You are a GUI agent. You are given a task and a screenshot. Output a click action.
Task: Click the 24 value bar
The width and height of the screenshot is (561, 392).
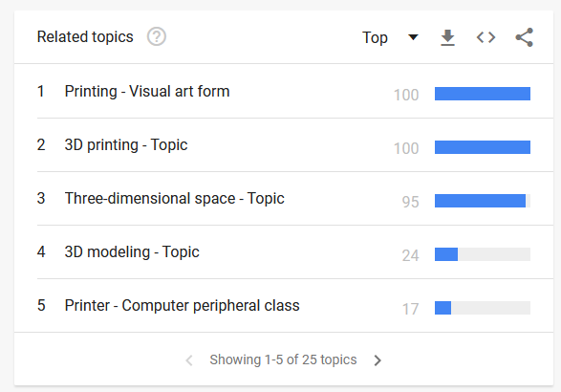pos(483,254)
